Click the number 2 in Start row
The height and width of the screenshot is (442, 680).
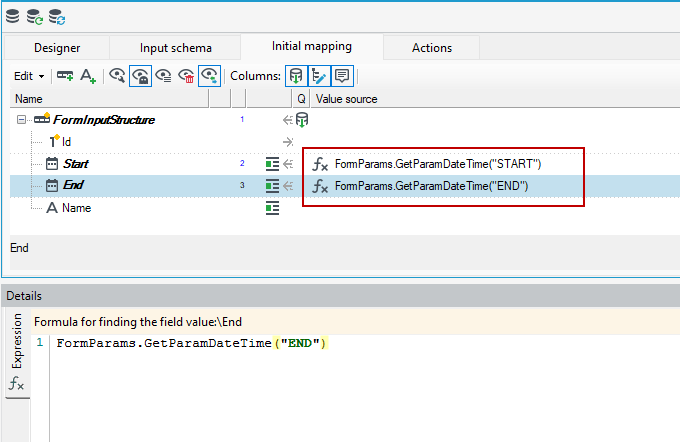(x=242, y=163)
